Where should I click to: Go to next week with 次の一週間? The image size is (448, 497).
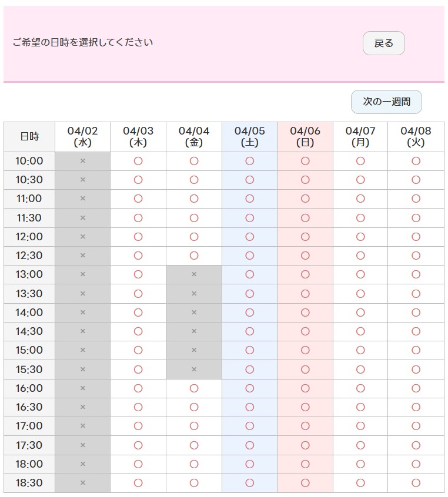click(x=386, y=102)
